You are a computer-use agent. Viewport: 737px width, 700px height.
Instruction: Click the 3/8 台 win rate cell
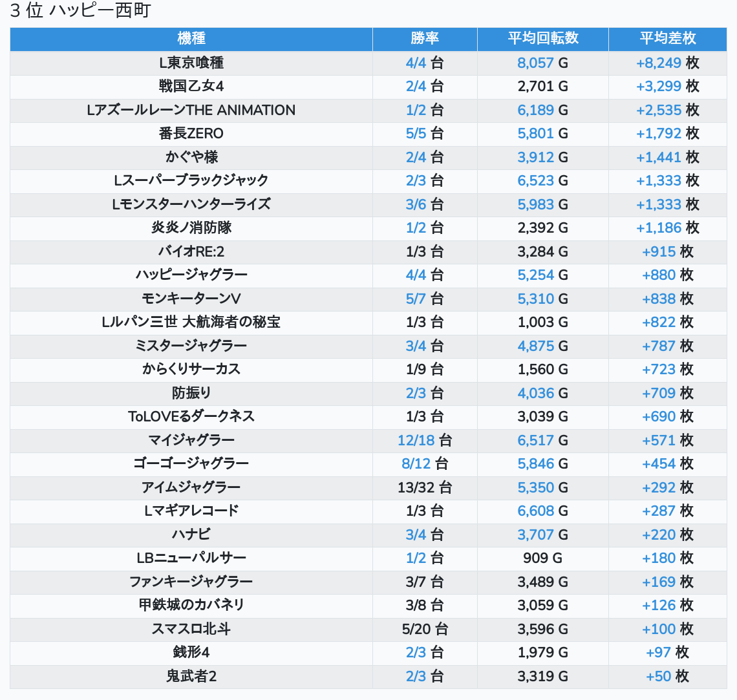tap(425, 606)
